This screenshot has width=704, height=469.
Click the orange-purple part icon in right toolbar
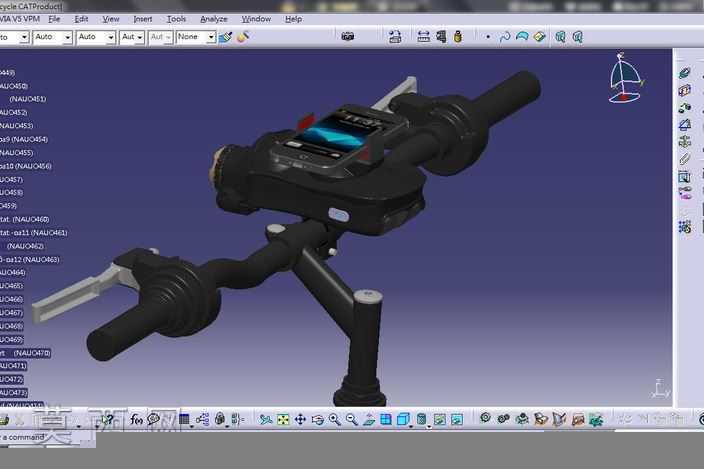(x=685, y=90)
